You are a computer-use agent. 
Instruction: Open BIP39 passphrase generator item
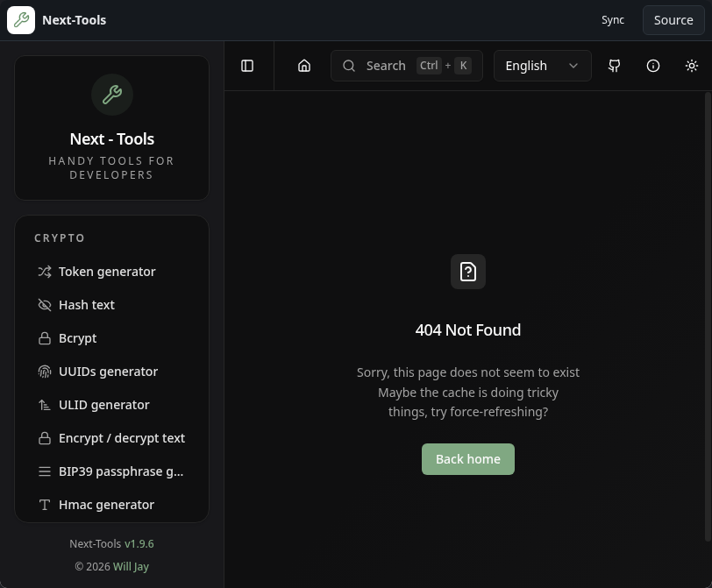point(111,471)
